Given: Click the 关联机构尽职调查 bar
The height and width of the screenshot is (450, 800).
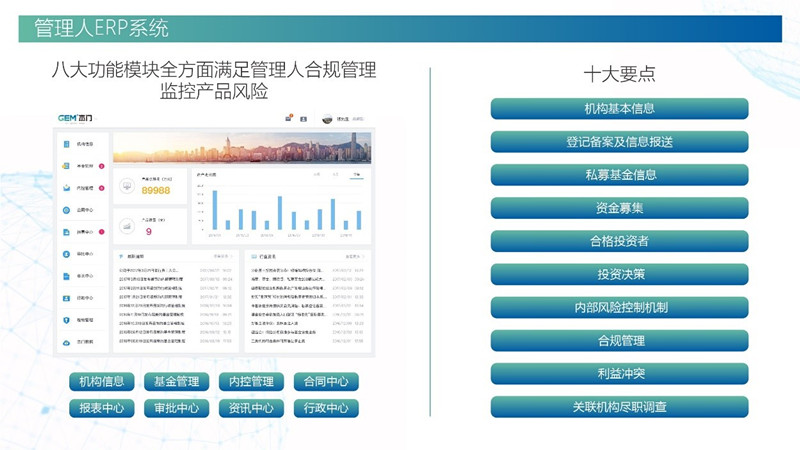Looking at the screenshot, I should 619,407.
